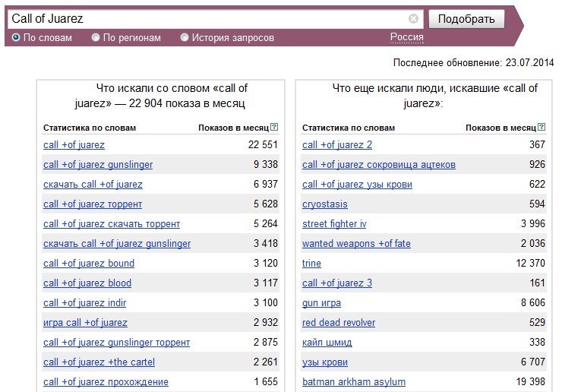This screenshot has height=392, width=562.
Task: Click the 19 398 value for batman
Action: [x=530, y=381]
